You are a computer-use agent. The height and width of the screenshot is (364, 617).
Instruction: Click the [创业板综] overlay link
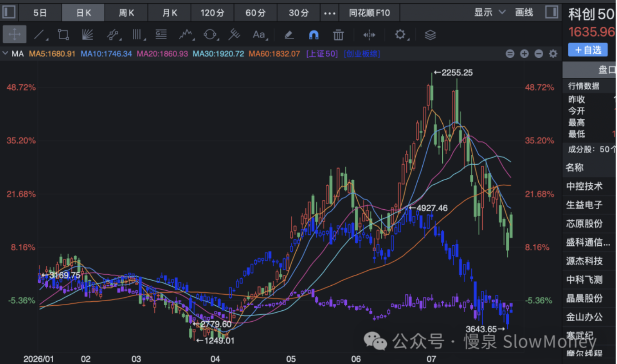pos(362,54)
